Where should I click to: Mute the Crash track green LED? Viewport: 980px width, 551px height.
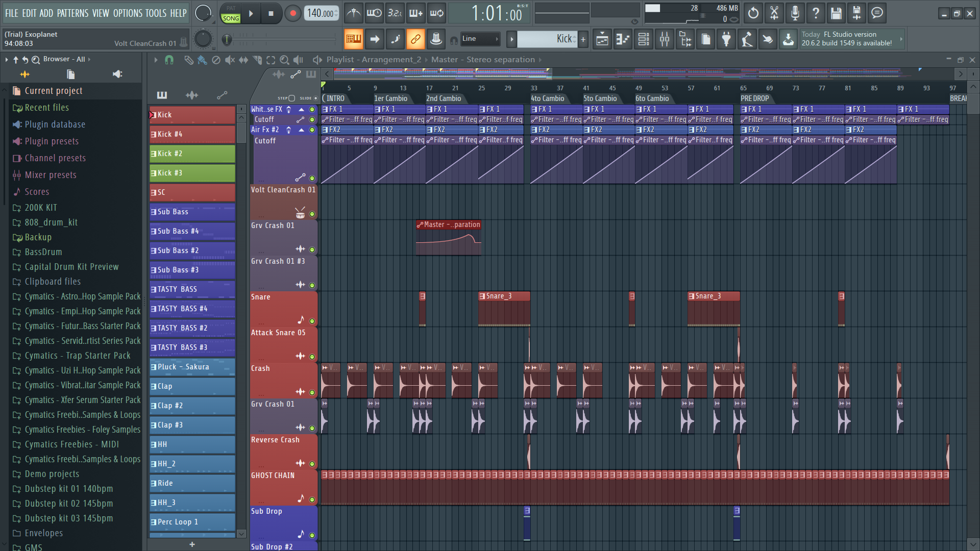pyautogui.click(x=312, y=392)
